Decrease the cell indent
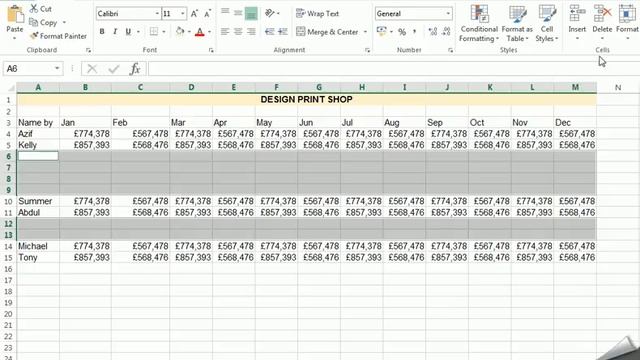This screenshot has width=640, height=360. click(269, 31)
